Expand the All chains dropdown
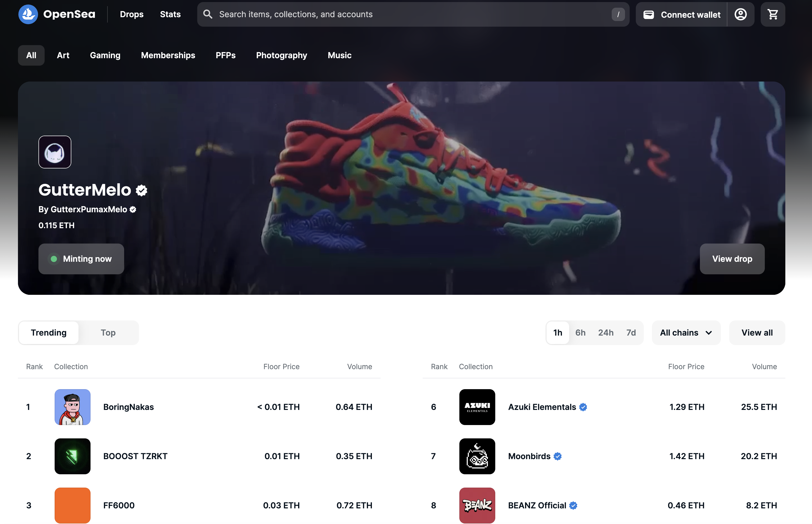812x524 pixels. (686, 332)
